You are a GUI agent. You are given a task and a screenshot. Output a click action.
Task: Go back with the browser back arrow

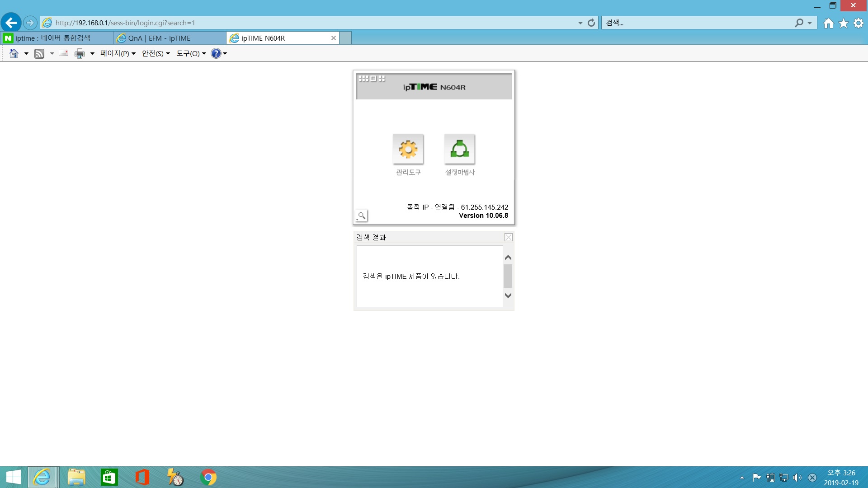point(11,23)
